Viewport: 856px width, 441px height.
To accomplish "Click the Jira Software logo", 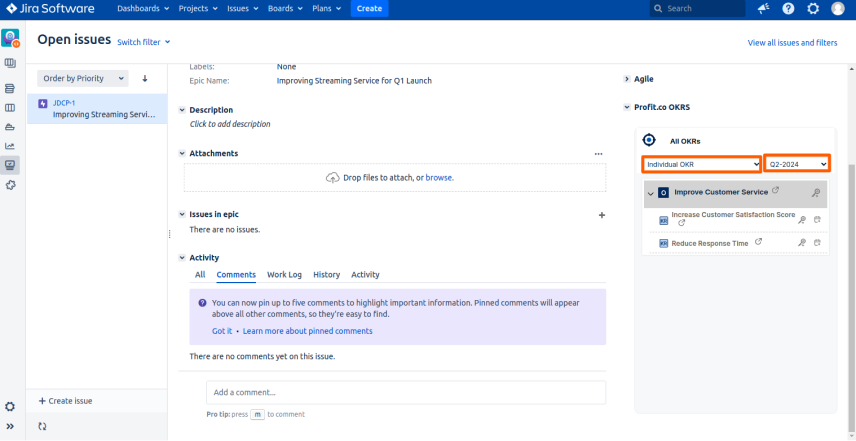I will [x=50, y=9].
